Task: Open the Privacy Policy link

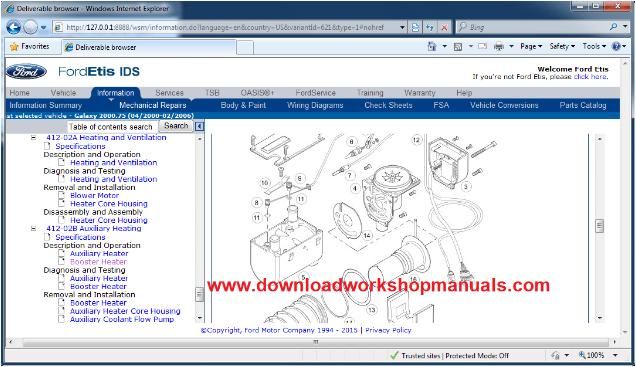Action: tap(388, 330)
